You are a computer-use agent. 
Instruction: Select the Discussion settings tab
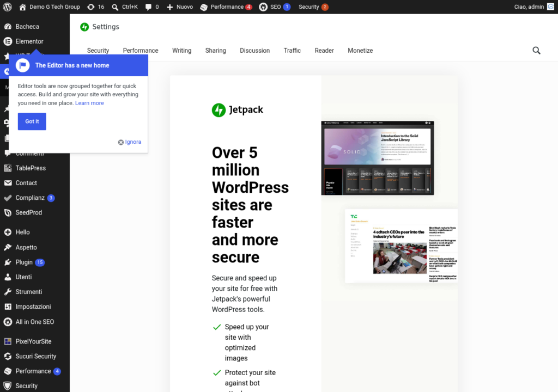click(255, 51)
